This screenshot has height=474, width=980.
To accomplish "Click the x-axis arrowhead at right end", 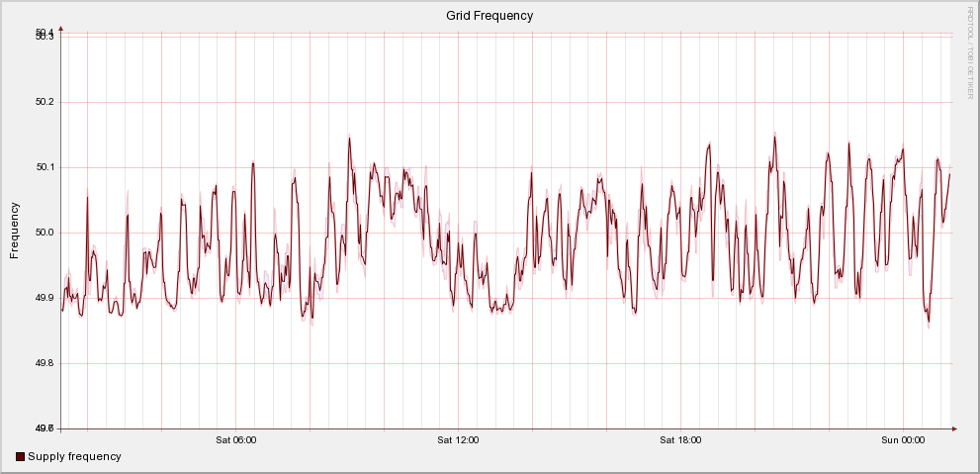I will point(954,428).
